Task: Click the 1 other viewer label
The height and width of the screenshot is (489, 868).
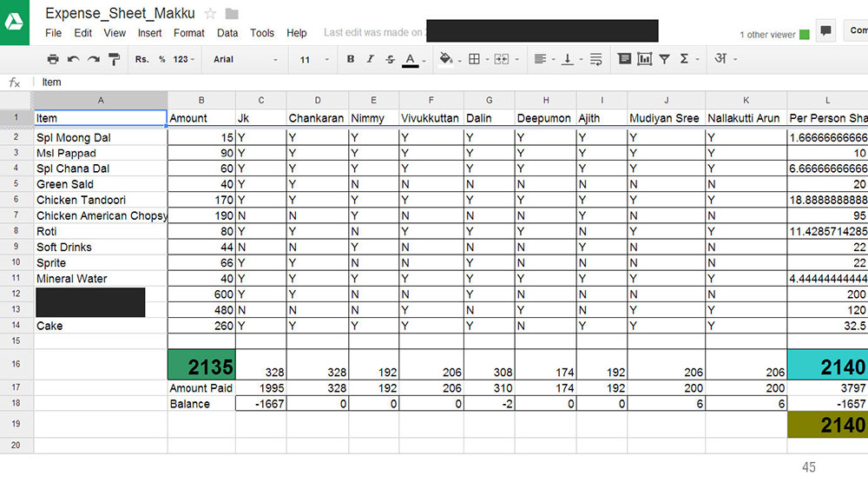Action: pos(766,35)
